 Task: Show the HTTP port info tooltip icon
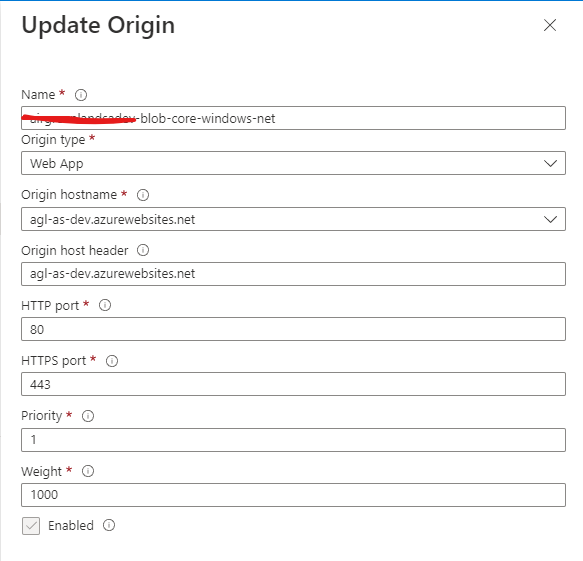[105, 305]
